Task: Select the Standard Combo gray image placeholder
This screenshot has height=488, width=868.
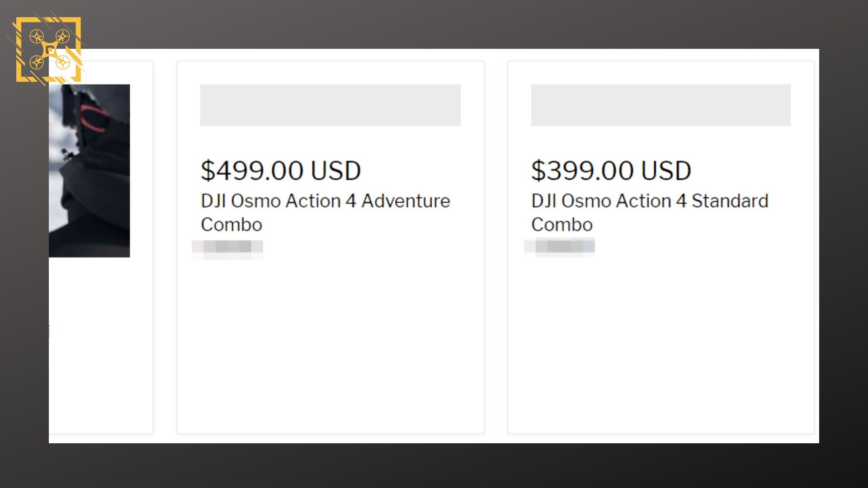Action: tap(661, 105)
